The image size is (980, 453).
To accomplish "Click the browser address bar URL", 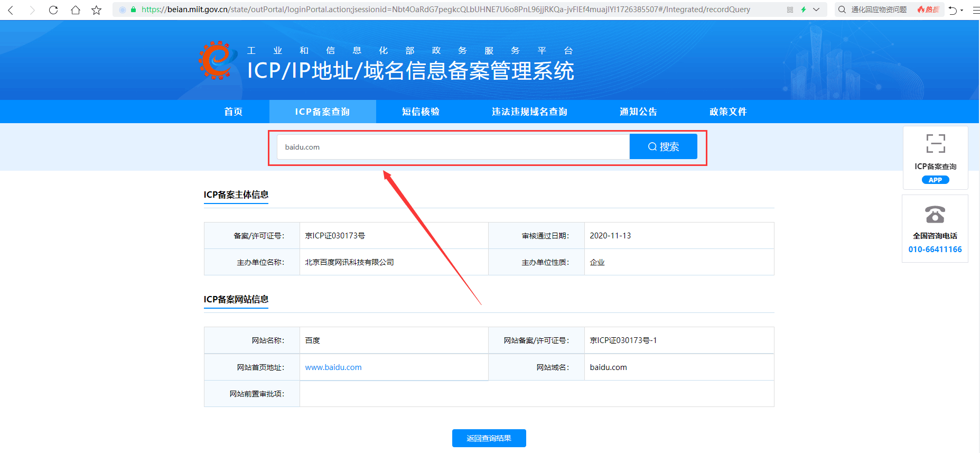I will tap(446, 10).
